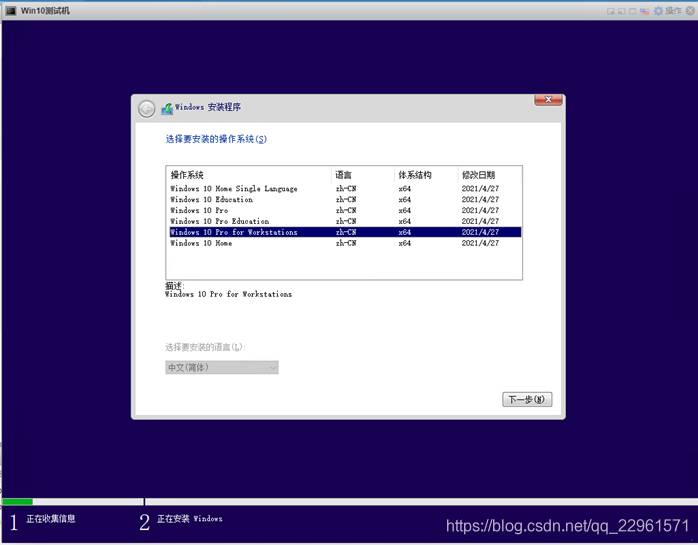This screenshot has height=545, width=698.
Task: Select Windows 10 Home Single Language
Action: pos(234,189)
